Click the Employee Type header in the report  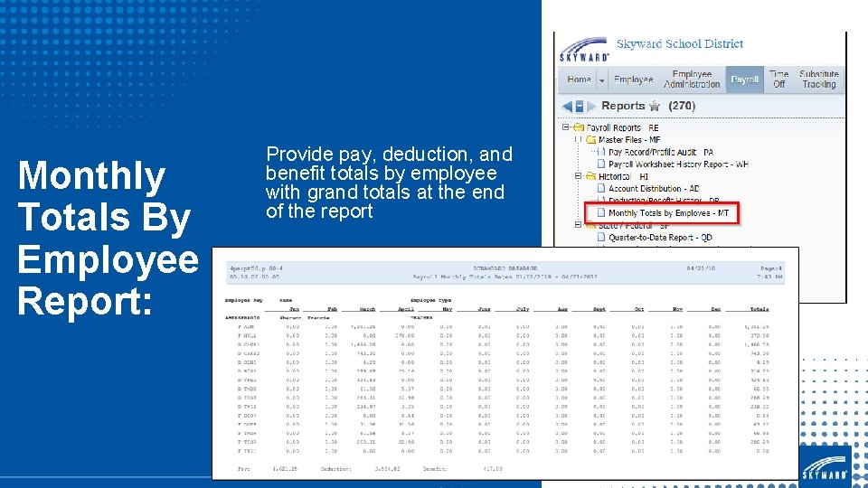430,300
